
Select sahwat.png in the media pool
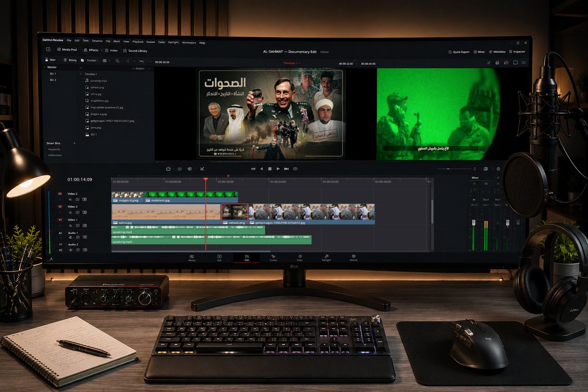tap(95, 87)
